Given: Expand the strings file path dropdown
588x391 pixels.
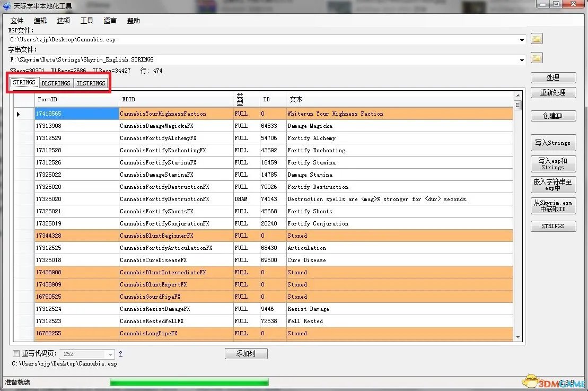Looking at the screenshot, I should click(522, 60).
